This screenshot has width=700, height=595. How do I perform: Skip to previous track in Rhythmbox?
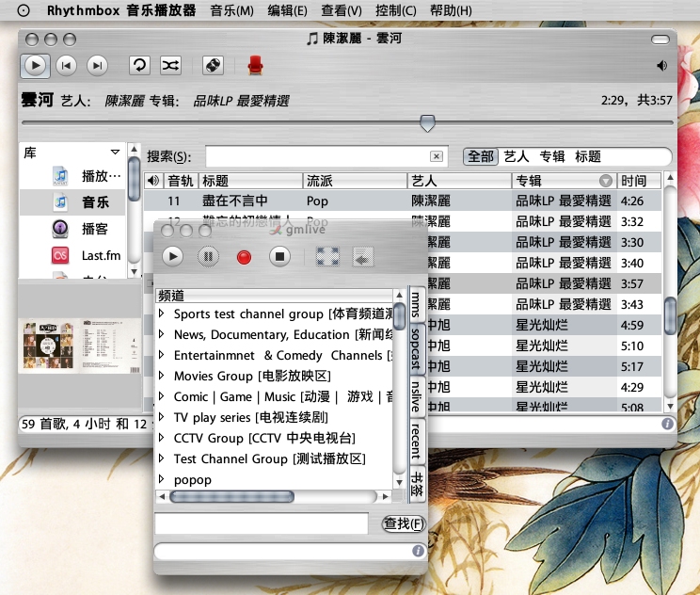coord(66,66)
